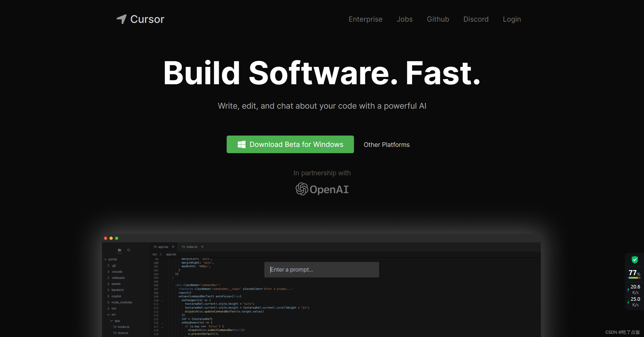Image resolution: width=644 pixels, height=337 pixels.
Task: Open the Discord nav link
Action: coord(476,19)
